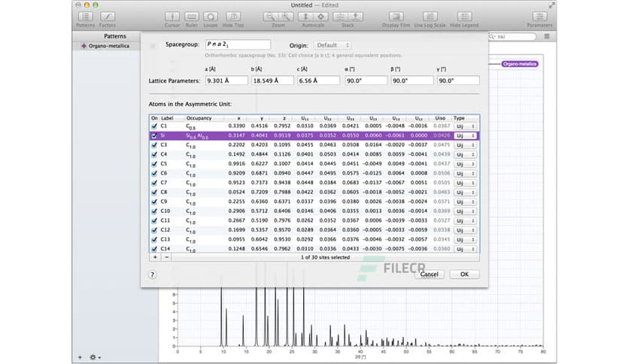Cancel the crystal structure dialog

(429, 275)
